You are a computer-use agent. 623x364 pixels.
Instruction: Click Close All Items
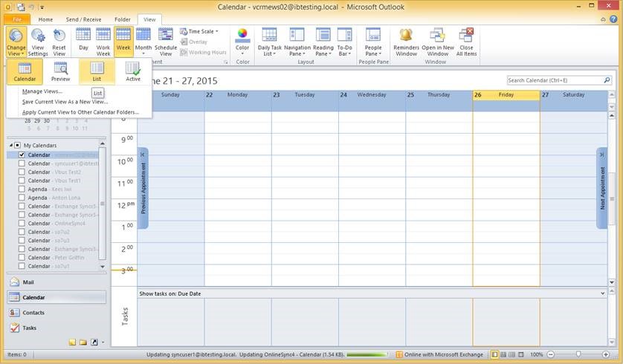tap(466, 42)
